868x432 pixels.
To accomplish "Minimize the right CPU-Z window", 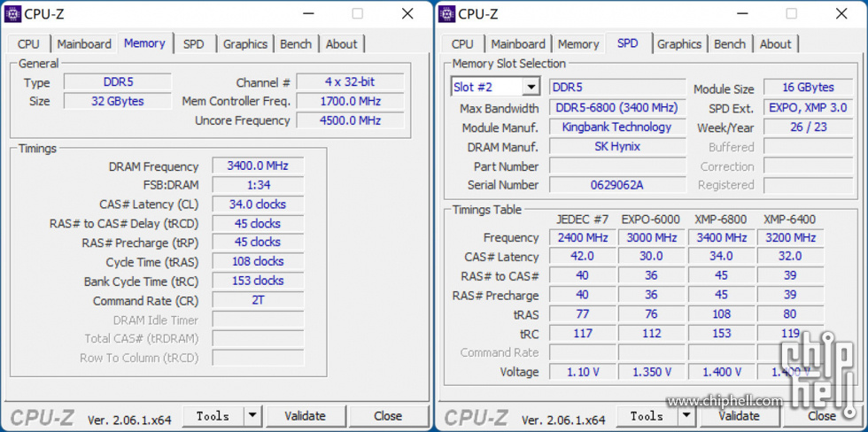I will (742, 14).
